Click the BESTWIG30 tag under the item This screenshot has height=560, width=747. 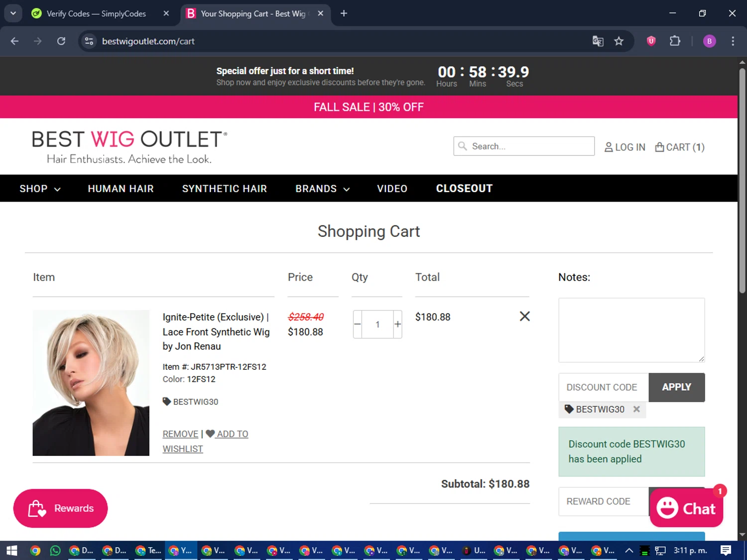[x=191, y=402]
